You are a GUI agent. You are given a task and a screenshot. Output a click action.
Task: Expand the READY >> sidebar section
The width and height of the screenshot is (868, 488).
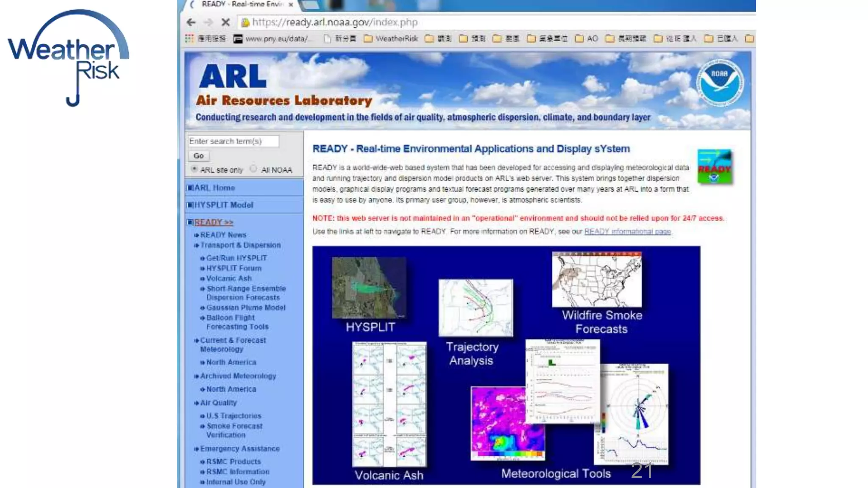[x=214, y=222]
